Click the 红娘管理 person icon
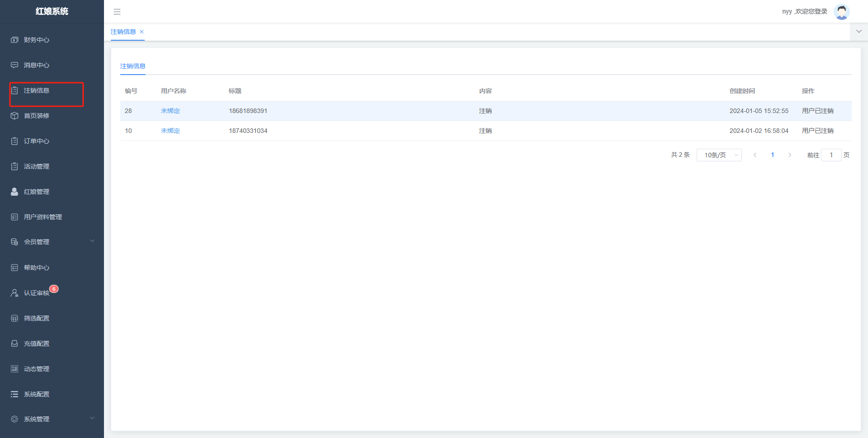868x438 pixels. coord(14,192)
